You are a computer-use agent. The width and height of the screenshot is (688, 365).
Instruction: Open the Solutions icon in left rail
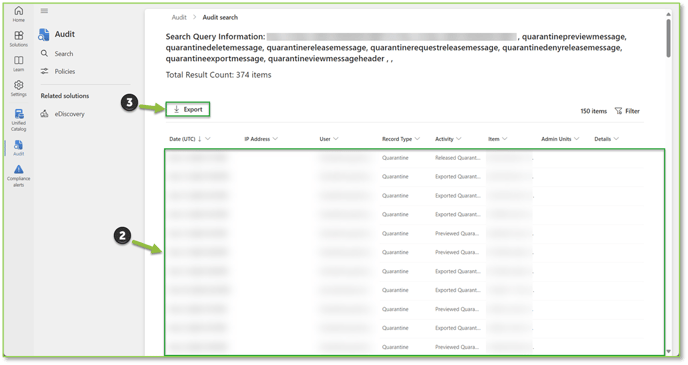(x=18, y=36)
